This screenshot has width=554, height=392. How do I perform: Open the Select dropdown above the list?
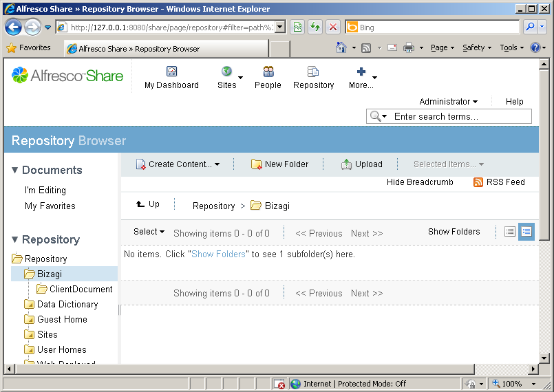tap(149, 232)
